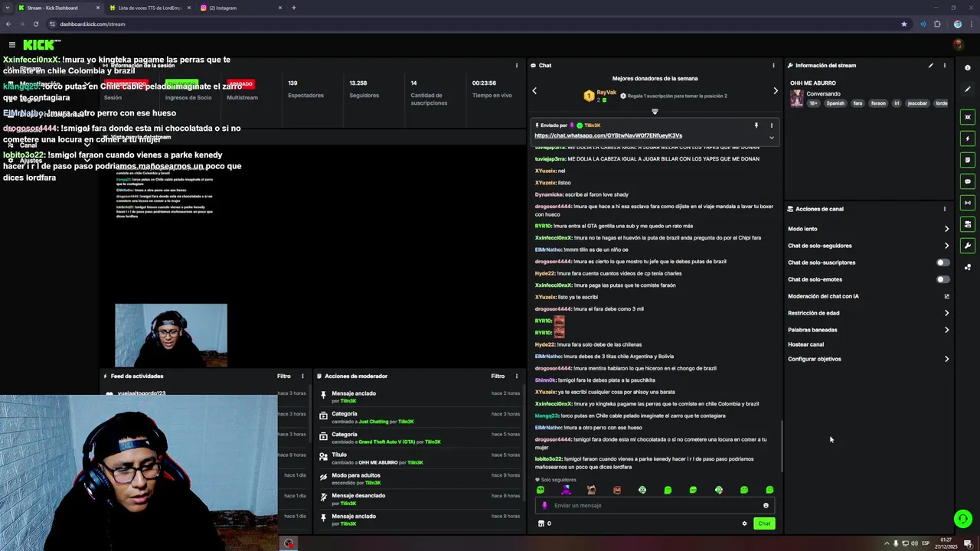Toggle the wrench sidebar icon
The image size is (980, 551).
click(x=968, y=246)
